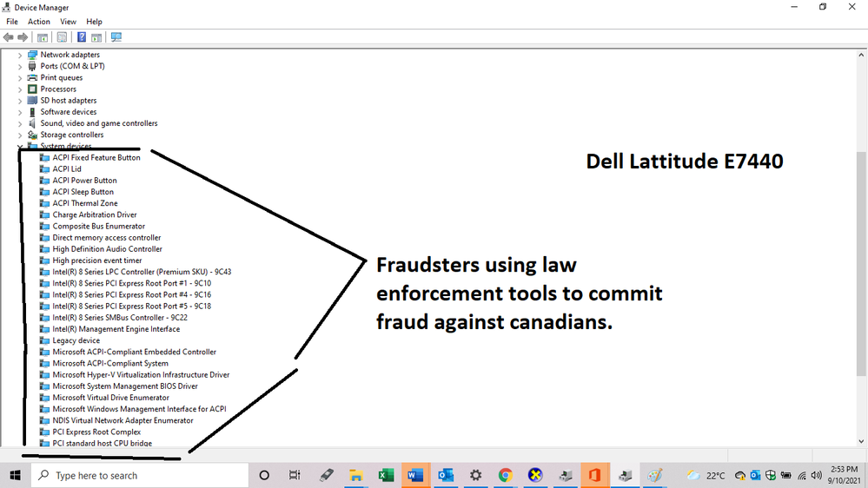Open Task View on the taskbar
The width and height of the screenshot is (868, 488).
click(x=295, y=475)
